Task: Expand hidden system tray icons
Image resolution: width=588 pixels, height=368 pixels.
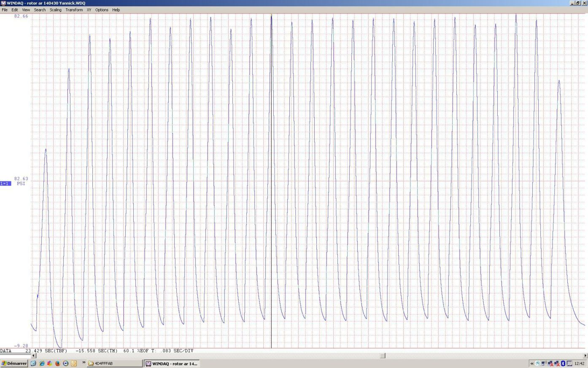Action: click(532, 363)
